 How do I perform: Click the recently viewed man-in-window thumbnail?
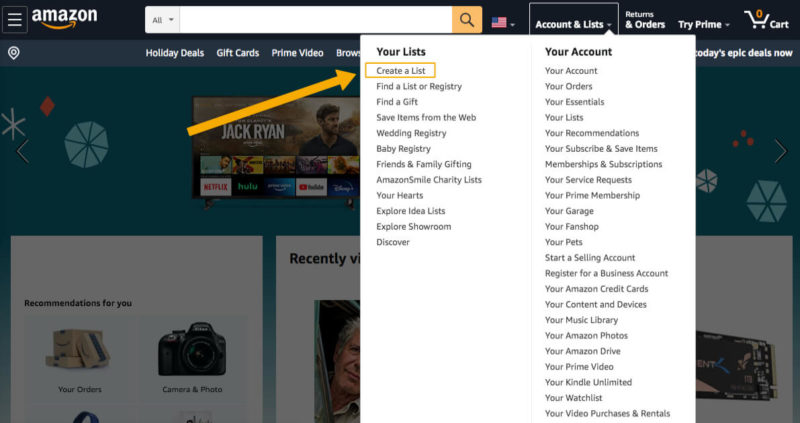tap(337, 361)
